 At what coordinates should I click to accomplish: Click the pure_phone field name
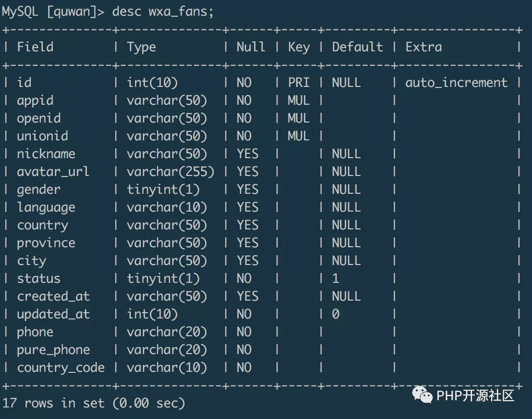(53, 350)
